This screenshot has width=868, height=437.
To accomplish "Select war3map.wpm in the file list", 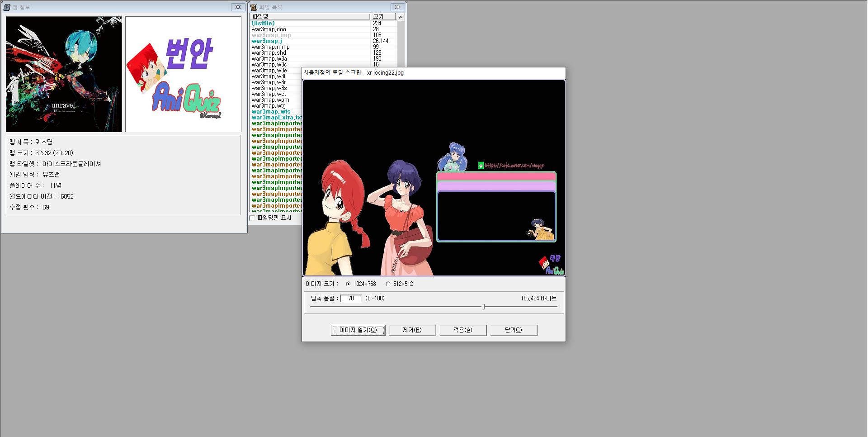I will tap(270, 100).
